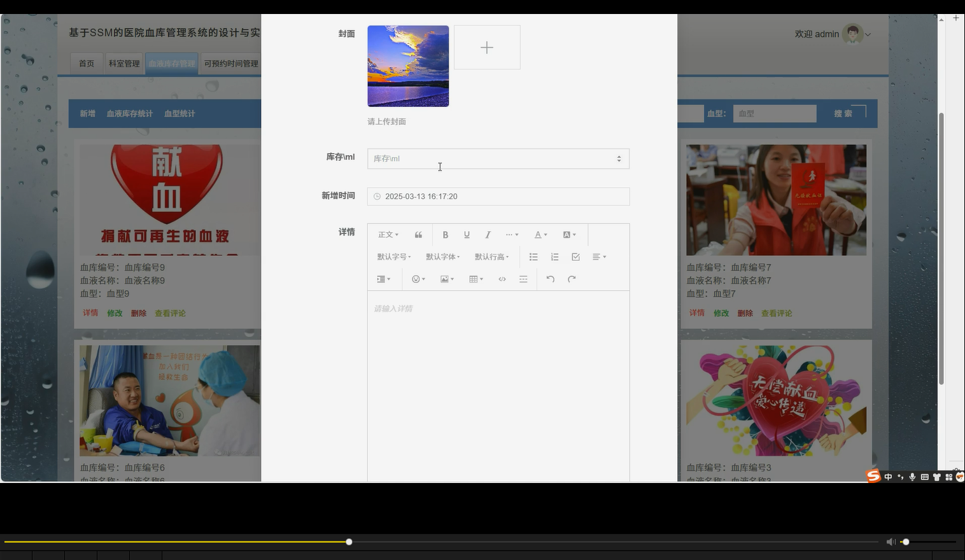Insert a horizontal divider in the editor
Screen dimensions: 965x560
[x=523, y=279]
